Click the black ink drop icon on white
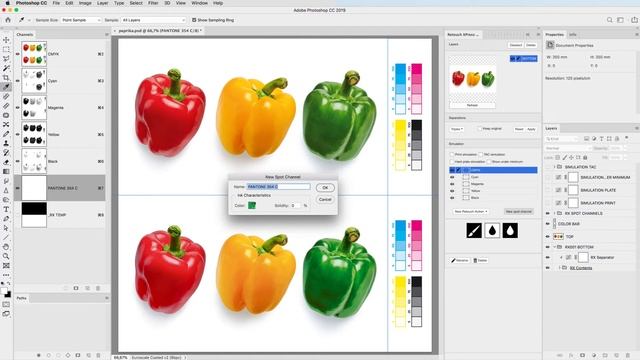 (x=492, y=231)
